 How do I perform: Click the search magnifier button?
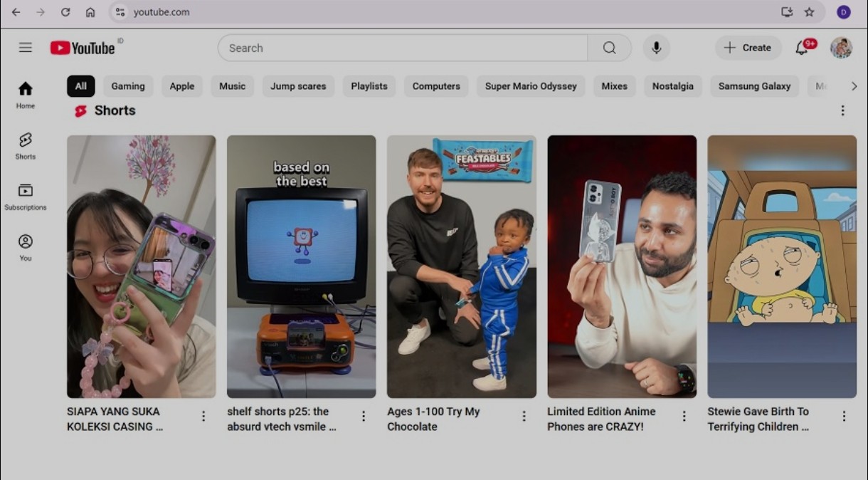(x=609, y=48)
